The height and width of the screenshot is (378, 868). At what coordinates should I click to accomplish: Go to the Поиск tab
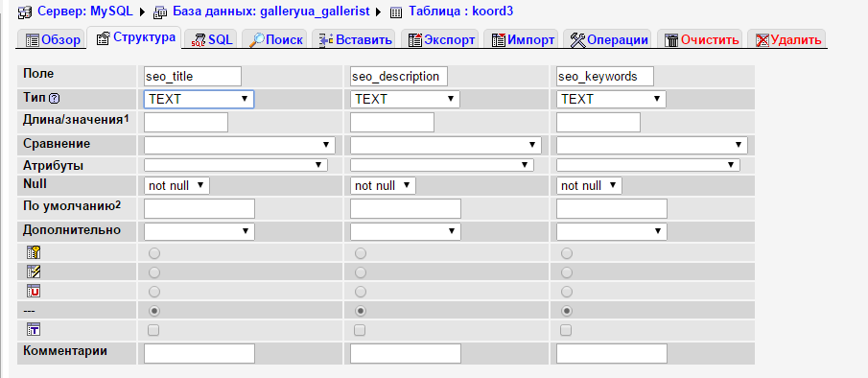(x=275, y=39)
